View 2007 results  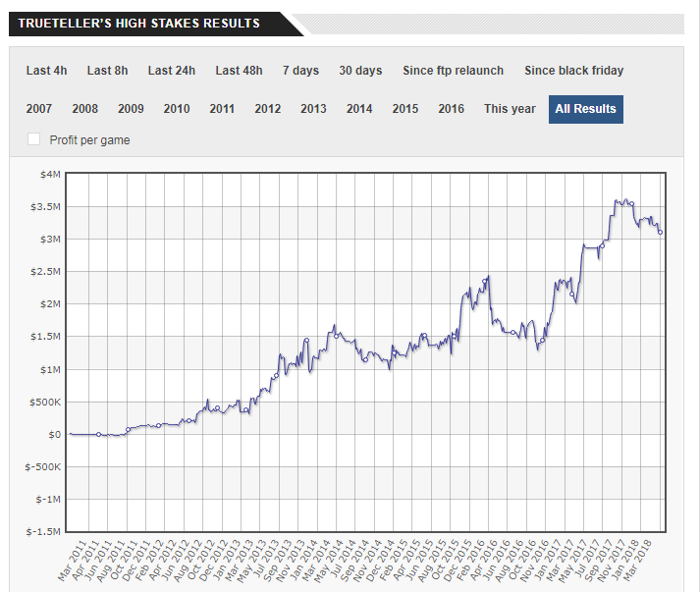(x=39, y=109)
